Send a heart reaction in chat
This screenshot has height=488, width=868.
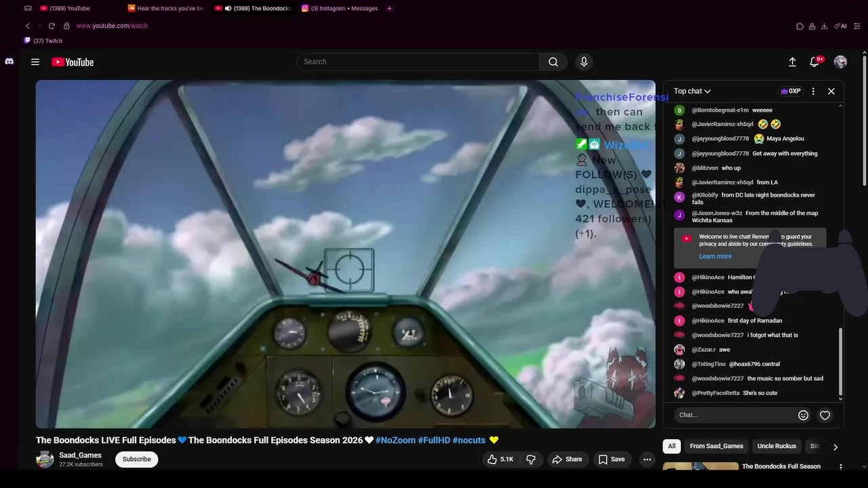pyautogui.click(x=825, y=415)
